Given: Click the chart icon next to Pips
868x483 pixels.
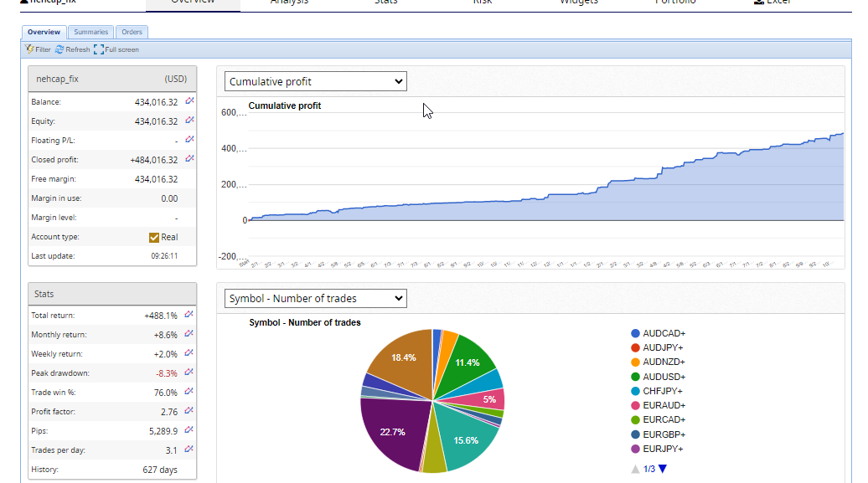Looking at the screenshot, I should (x=189, y=430).
